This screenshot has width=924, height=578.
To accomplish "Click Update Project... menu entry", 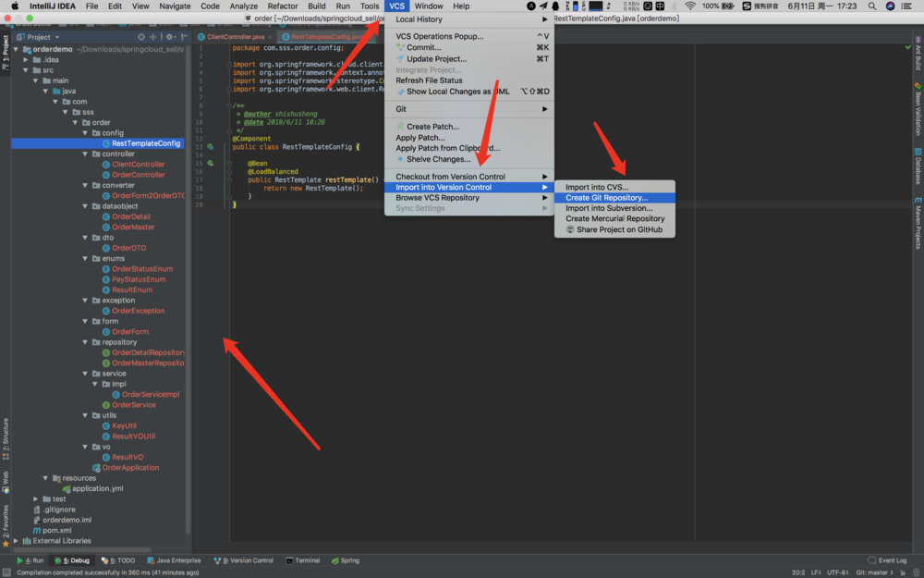I will (x=469, y=59).
